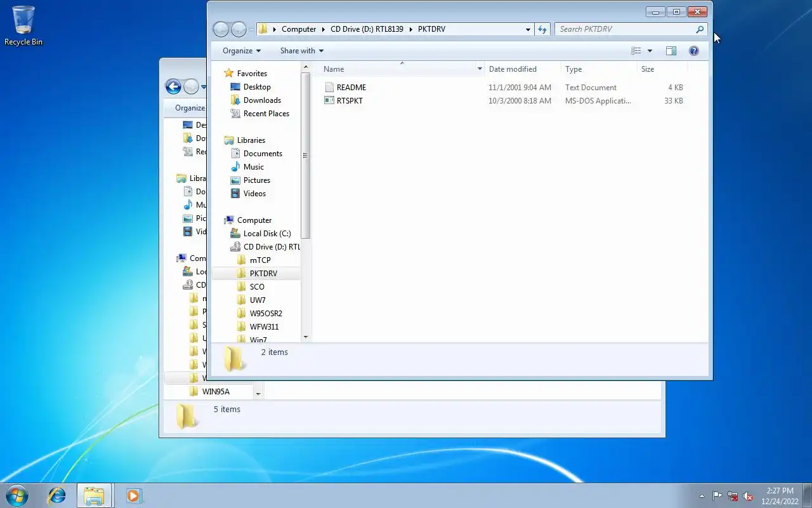This screenshot has height=508, width=812.
Task: Click the Change your view icon
Action: 636,51
